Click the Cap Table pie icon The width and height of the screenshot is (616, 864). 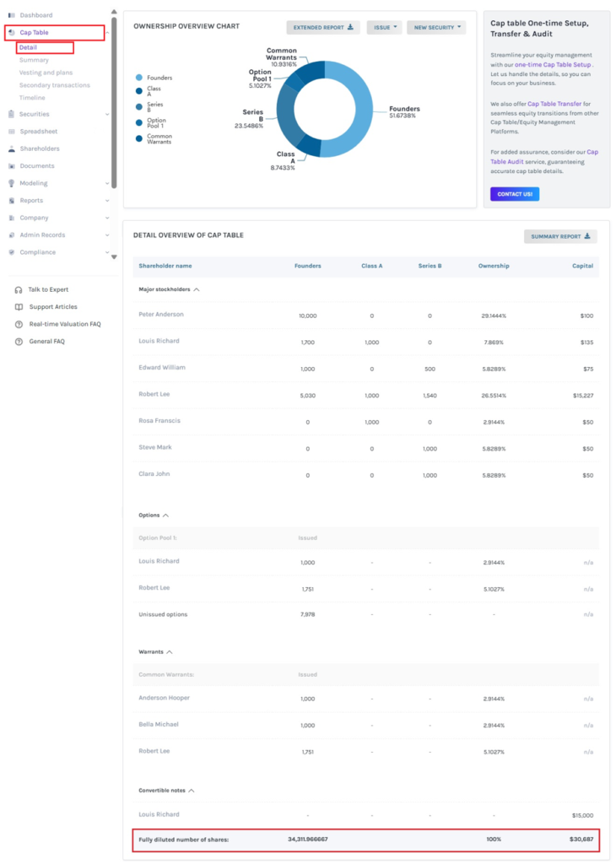12,33
